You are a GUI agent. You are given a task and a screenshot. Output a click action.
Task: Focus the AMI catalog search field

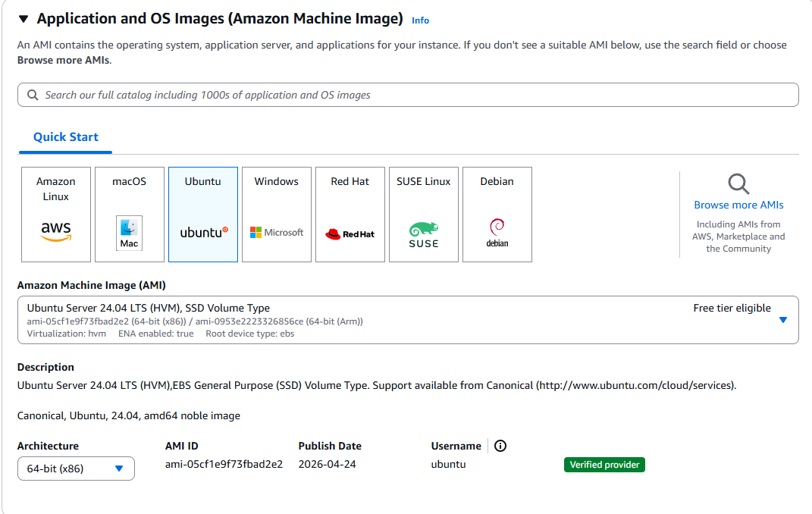coord(408,96)
